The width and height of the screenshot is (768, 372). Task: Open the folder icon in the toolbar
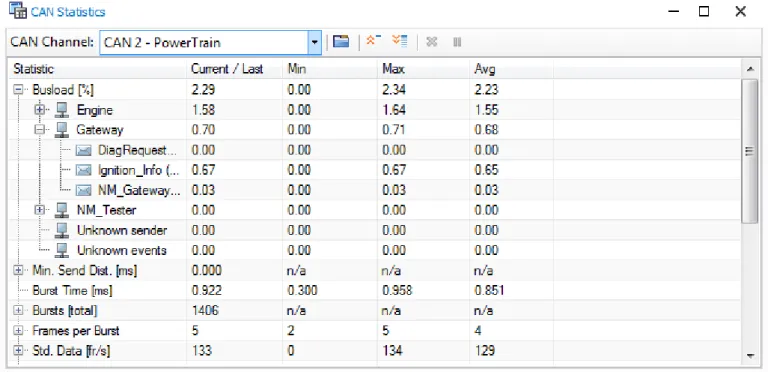[340, 42]
